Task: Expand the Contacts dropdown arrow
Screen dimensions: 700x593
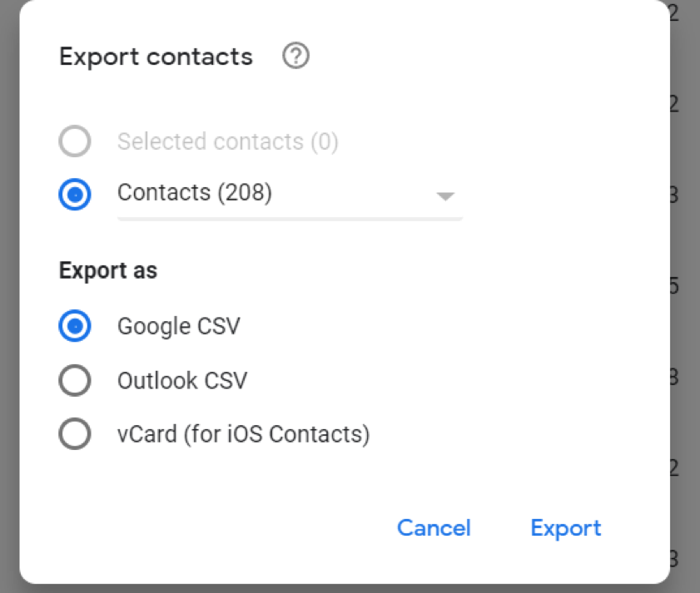Action: [x=445, y=196]
